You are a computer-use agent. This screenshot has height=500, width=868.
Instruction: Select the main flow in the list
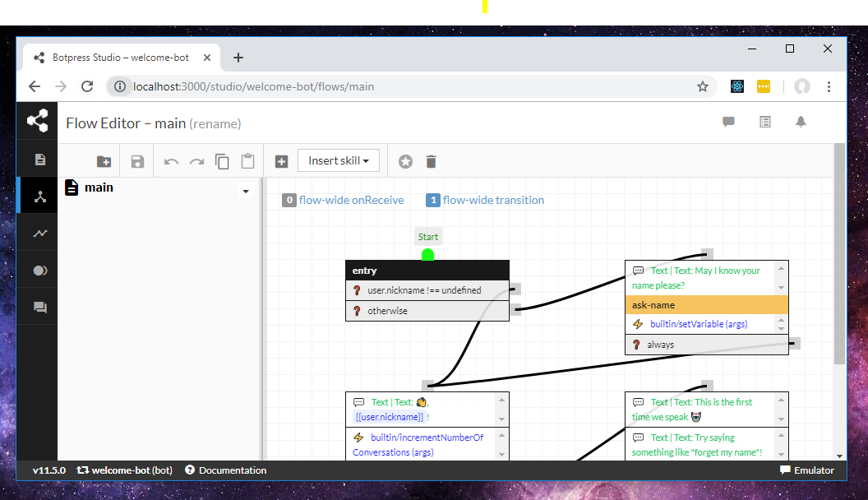tap(99, 187)
